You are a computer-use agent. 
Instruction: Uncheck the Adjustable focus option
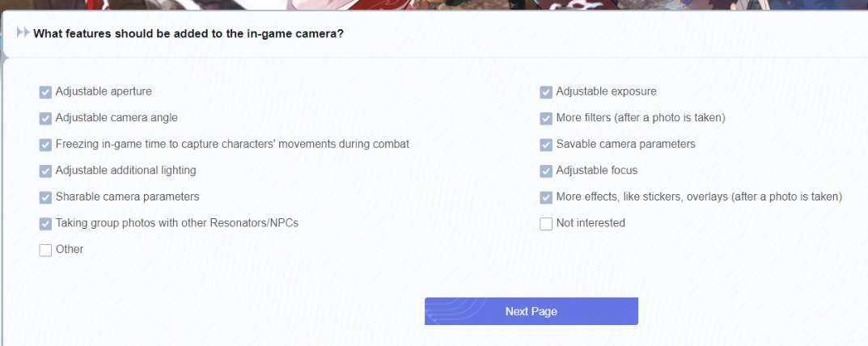coord(546,171)
